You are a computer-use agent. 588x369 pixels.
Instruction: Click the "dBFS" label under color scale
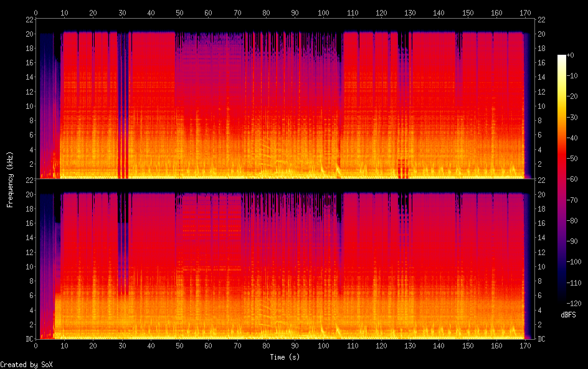[568, 315]
